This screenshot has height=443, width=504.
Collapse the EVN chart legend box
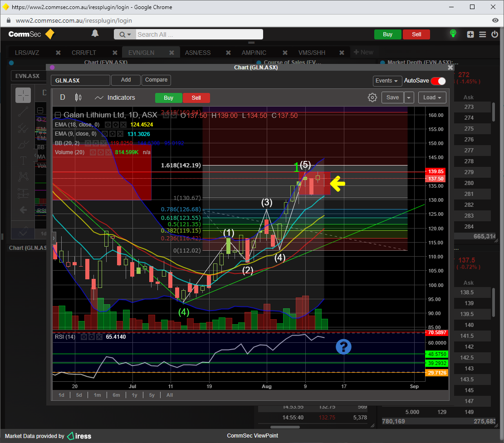click(40, 111)
